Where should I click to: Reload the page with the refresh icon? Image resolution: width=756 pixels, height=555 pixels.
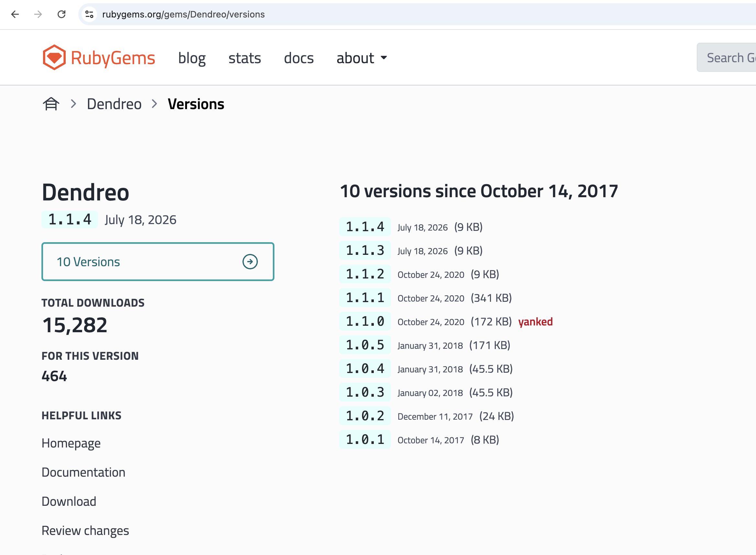[61, 14]
